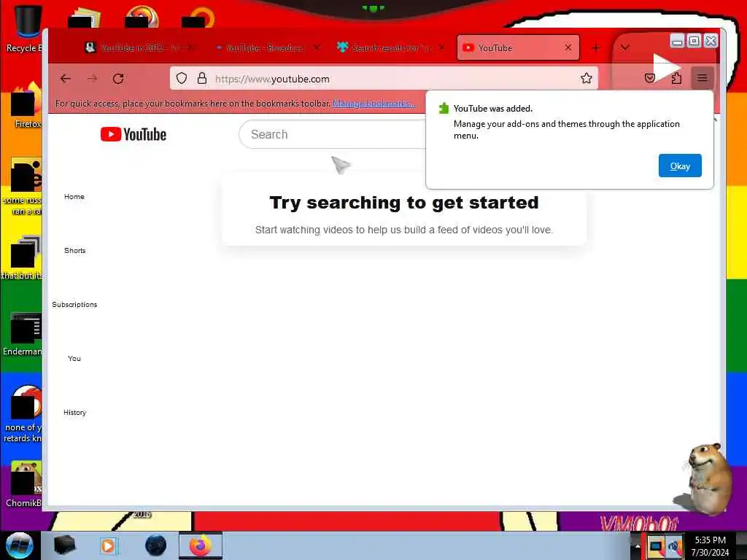The height and width of the screenshot is (560, 747).
Task: Click the tray icon left of the clock
Action: point(675,546)
